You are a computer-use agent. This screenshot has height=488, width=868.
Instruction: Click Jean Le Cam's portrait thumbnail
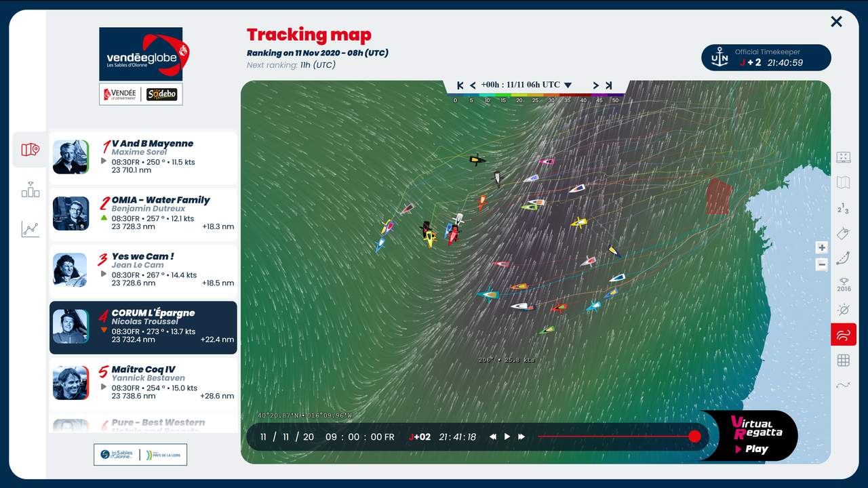(71, 270)
